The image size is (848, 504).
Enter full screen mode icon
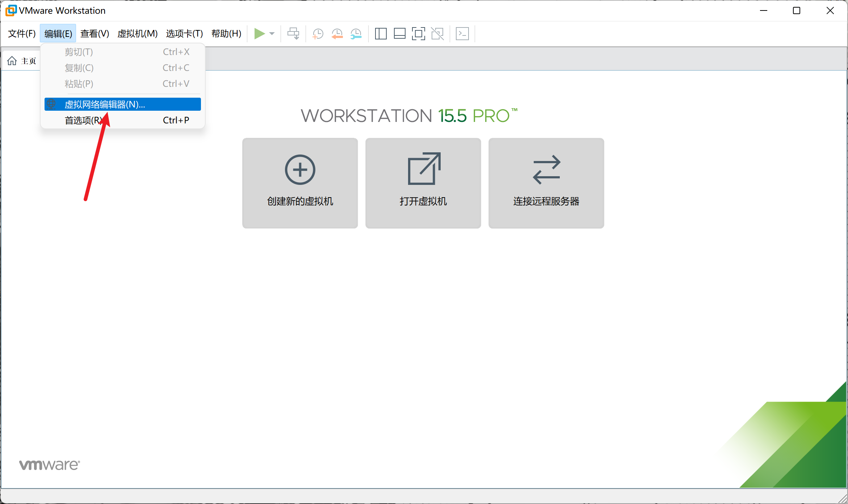(x=418, y=34)
